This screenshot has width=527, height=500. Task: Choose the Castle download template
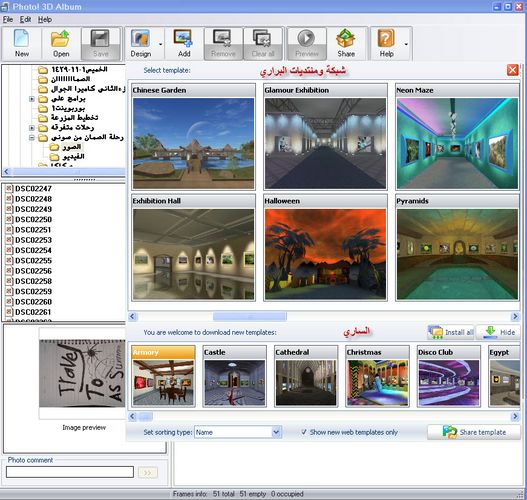click(x=235, y=376)
